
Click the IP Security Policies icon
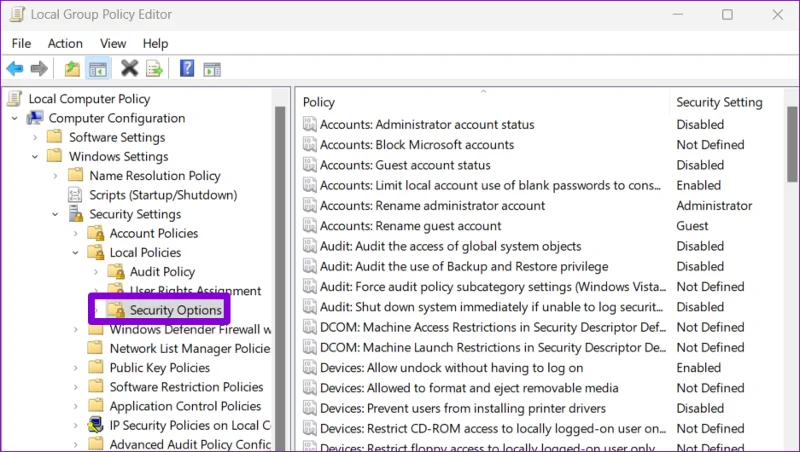(x=95, y=424)
